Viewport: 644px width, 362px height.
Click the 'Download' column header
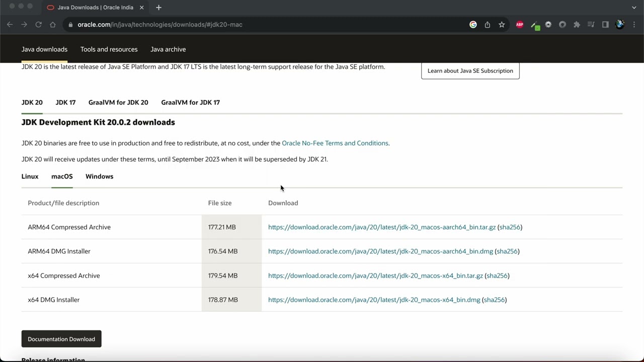pyautogui.click(x=283, y=203)
